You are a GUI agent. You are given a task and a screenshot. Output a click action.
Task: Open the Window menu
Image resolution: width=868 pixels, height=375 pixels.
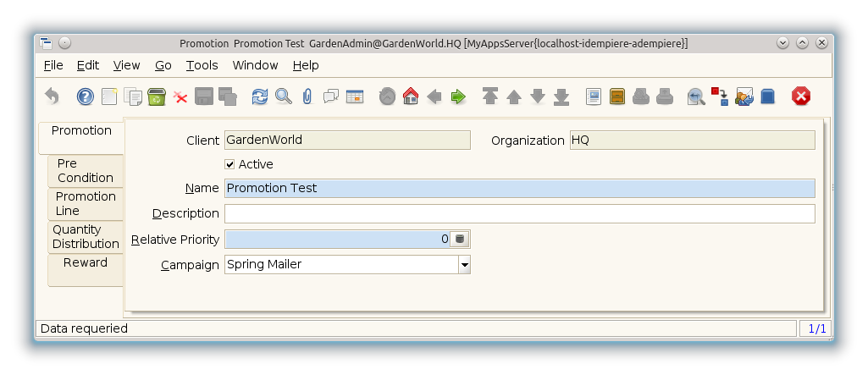click(x=255, y=65)
